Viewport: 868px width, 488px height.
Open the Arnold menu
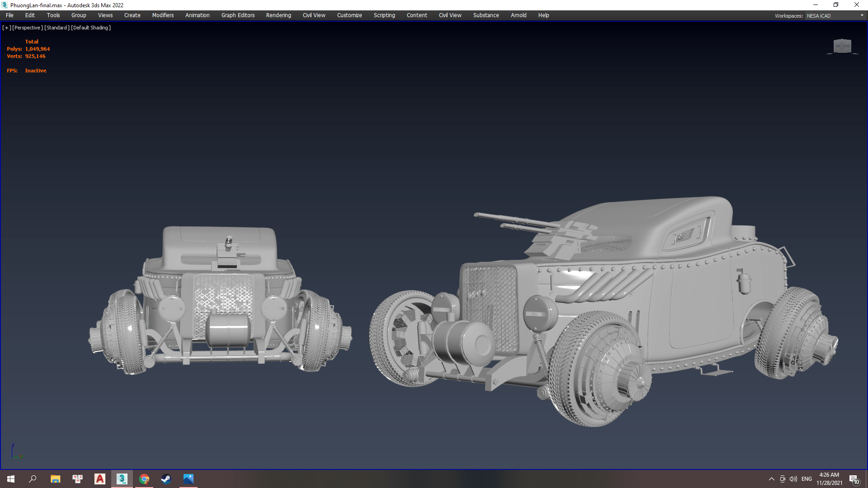click(x=518, y=15)
